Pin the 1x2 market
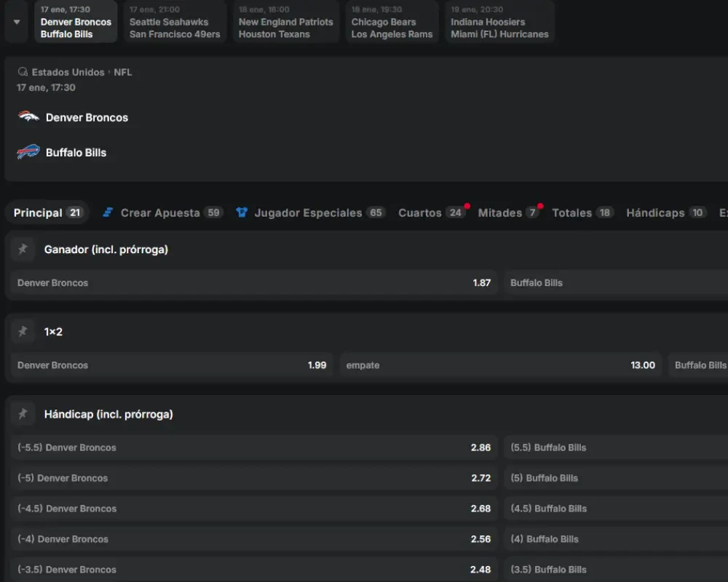 [x=23, y=331]
